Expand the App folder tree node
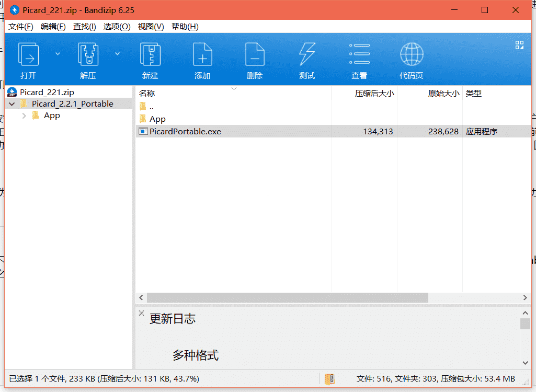536x392 pixels. click(24, 116)
